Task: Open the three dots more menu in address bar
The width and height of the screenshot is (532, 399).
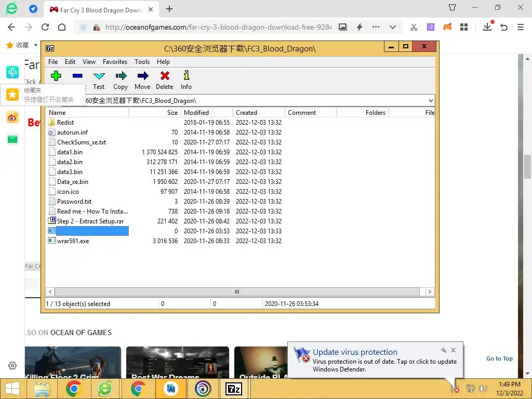Action: click(x=376, y=27)
